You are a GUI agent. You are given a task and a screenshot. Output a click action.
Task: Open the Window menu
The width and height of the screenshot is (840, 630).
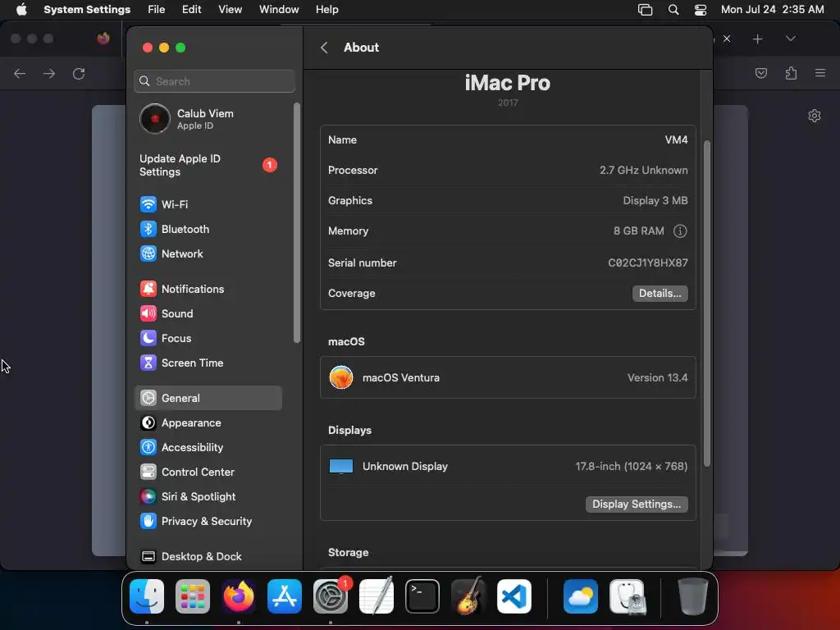click(279, 10)
